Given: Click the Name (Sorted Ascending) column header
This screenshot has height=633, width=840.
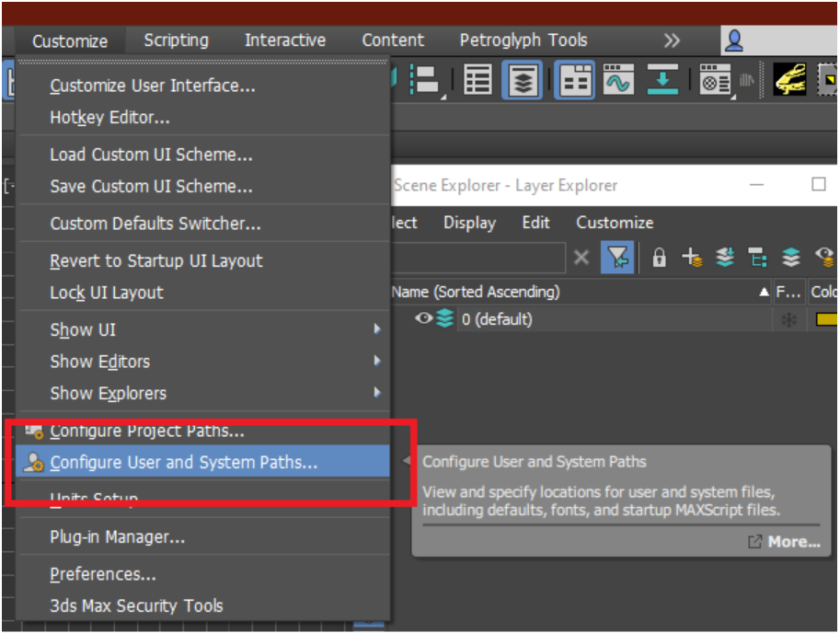Looking at the screenshot, I should click(x=581, y=292).
